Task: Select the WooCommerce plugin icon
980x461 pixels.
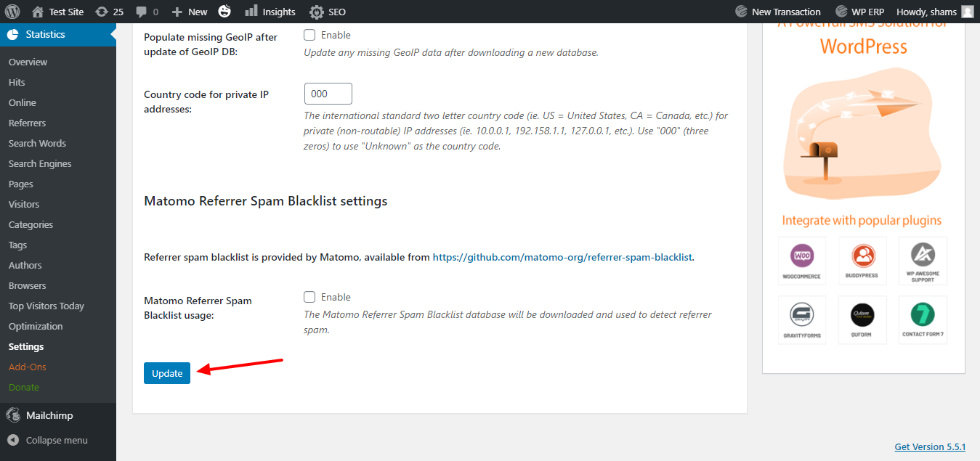Action: (x=802, y=260)
